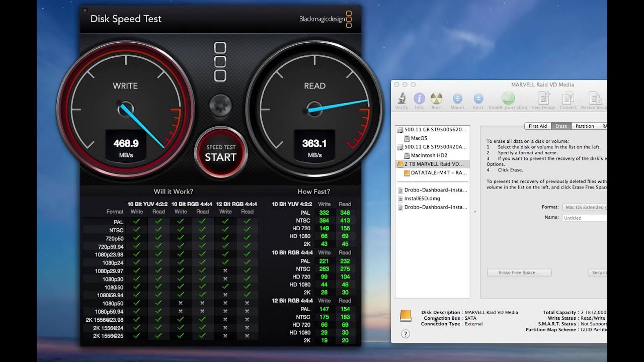This screenshot has width=644, height=362.
Task: Select 500.11 GB ST9500420A disk
Action: (x=433, y=147)
